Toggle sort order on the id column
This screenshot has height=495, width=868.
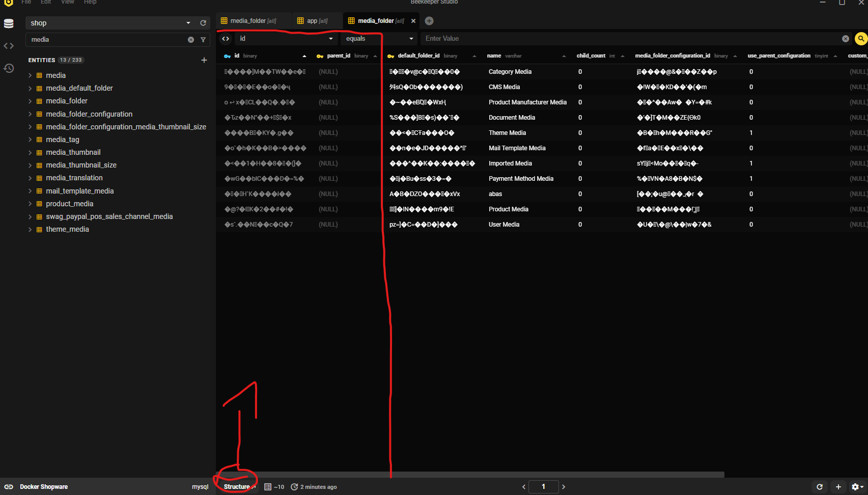coord(304,56)
